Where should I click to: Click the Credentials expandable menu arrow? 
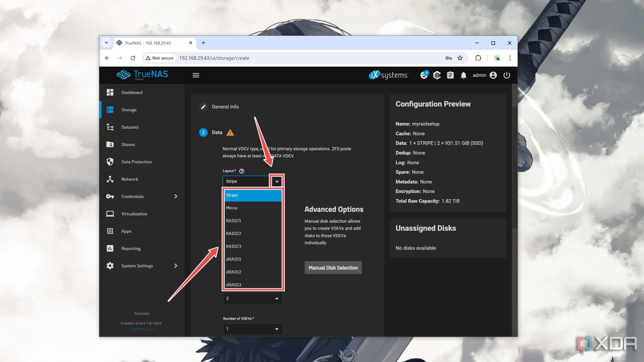175,196
